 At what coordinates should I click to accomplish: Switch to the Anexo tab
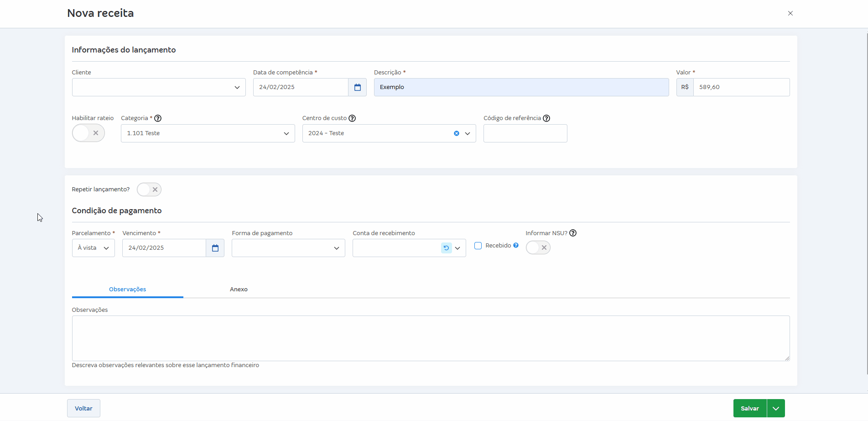coord(239,289)
